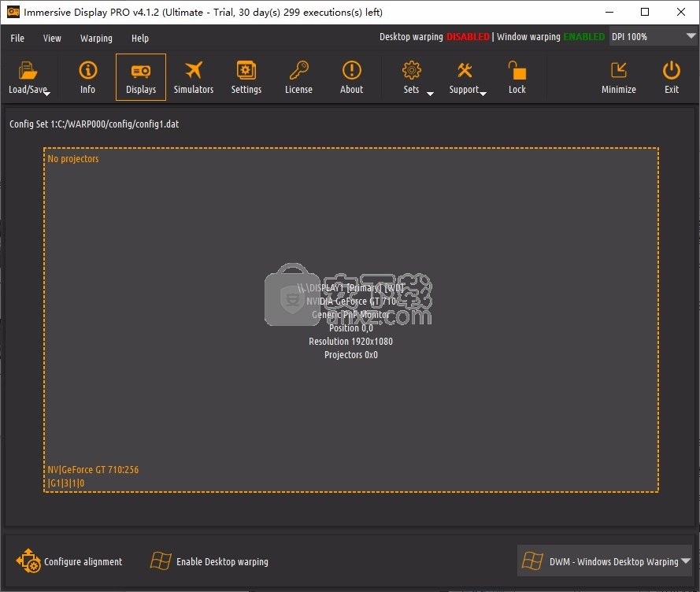The image size is (700, 592).
Task: Click 'Projectors 0x0' text
Action: (351, 355)
